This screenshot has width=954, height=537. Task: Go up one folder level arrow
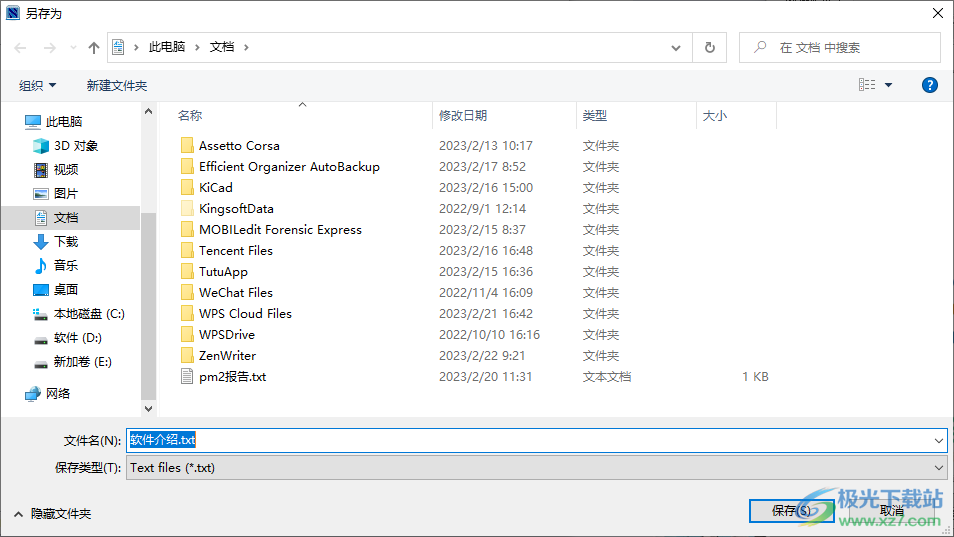point(93,47)
